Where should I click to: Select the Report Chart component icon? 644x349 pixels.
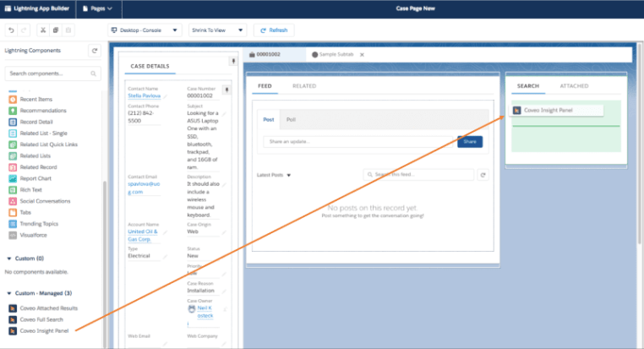coord(12,178)
